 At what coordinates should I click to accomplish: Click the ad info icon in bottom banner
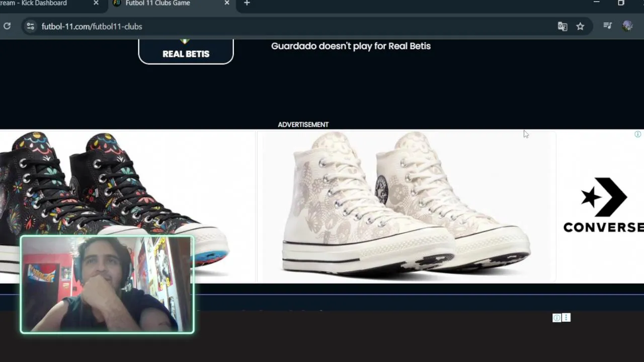tap(557, 318)
